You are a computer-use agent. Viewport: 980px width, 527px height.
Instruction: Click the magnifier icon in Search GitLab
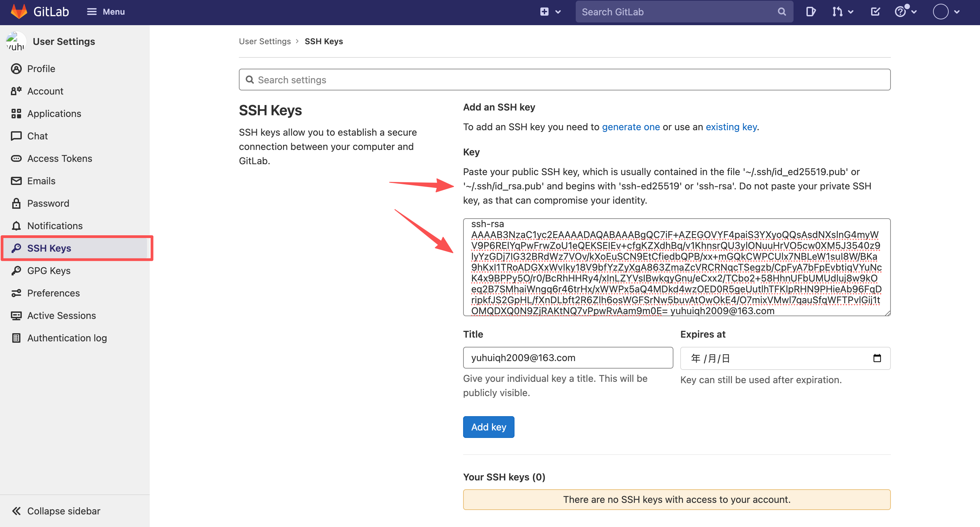coord(781,12)
